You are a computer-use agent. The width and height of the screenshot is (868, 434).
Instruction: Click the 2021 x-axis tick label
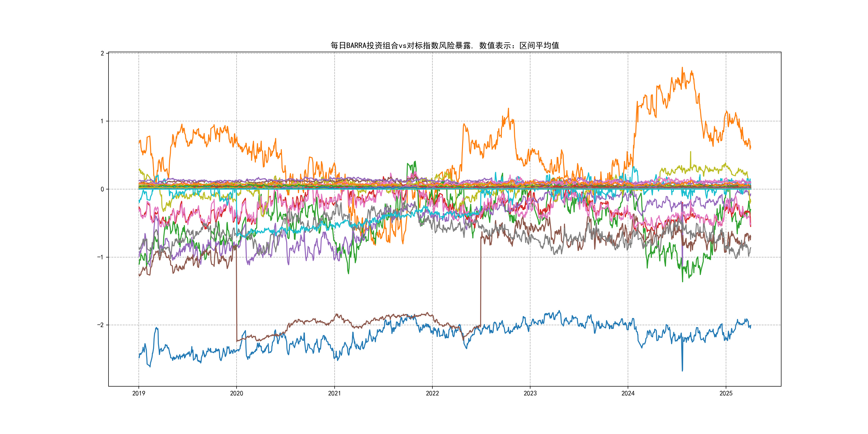click(334, 393)
